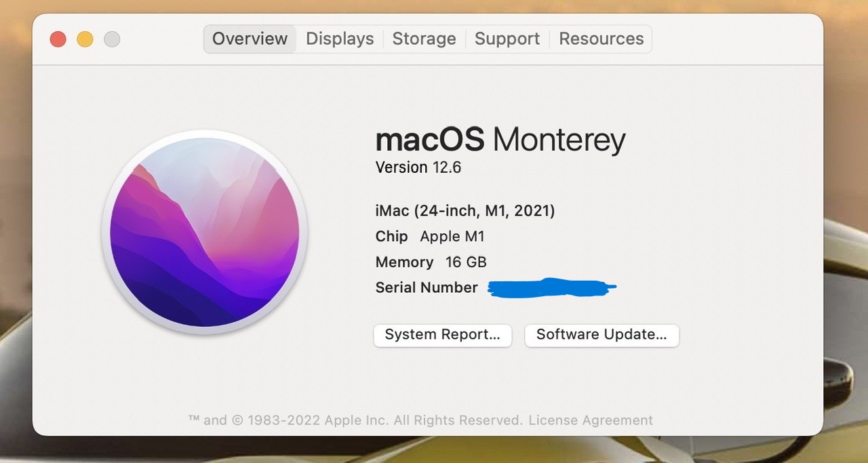Minimize window with the yellow button
Screen dimensions: 868x463
pos(85,39)
